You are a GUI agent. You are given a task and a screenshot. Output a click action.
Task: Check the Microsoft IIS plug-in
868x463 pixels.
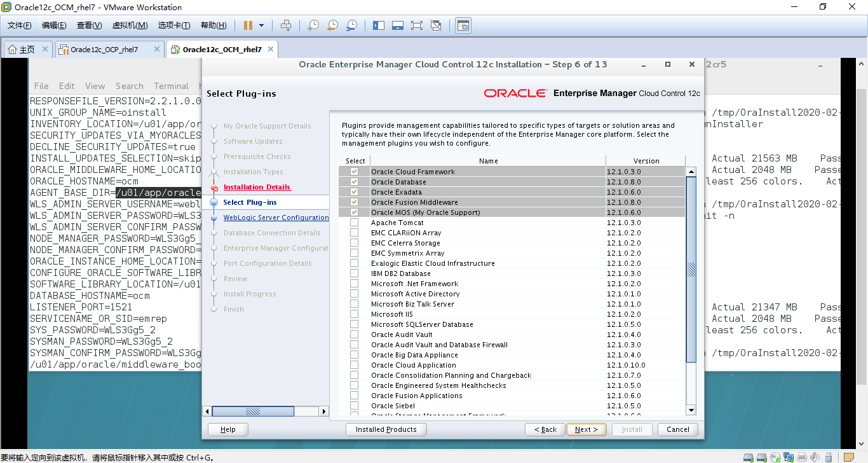coord(354,314)
